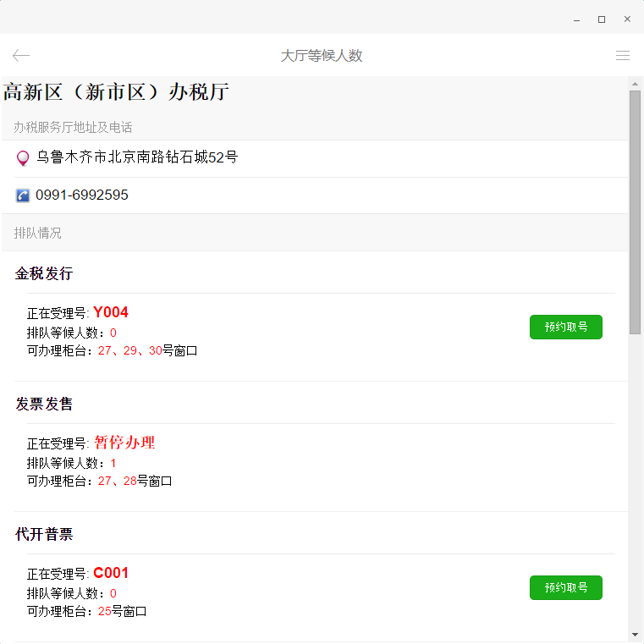Click the 大厅等候人数 page title

click(322, 56)
